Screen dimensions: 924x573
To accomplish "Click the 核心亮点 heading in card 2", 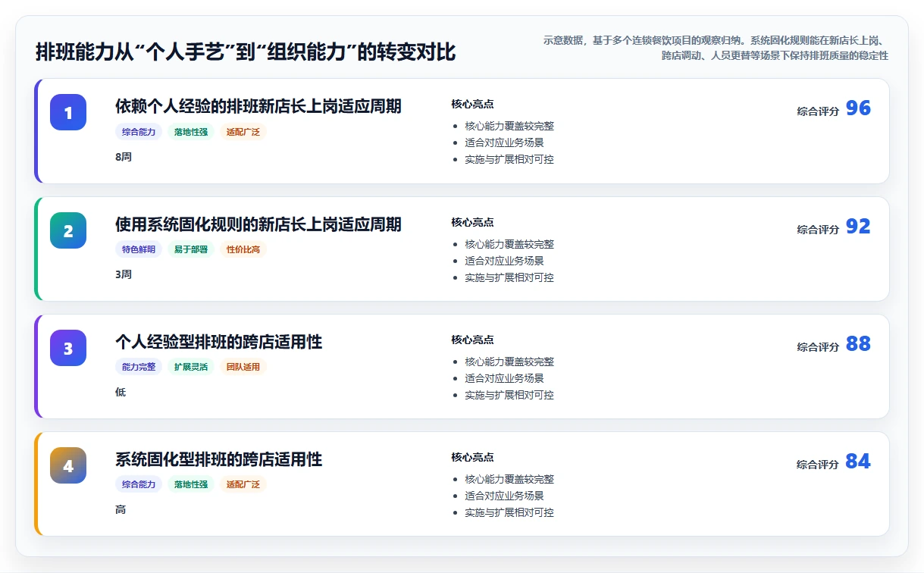I will [x=472, y=222].
